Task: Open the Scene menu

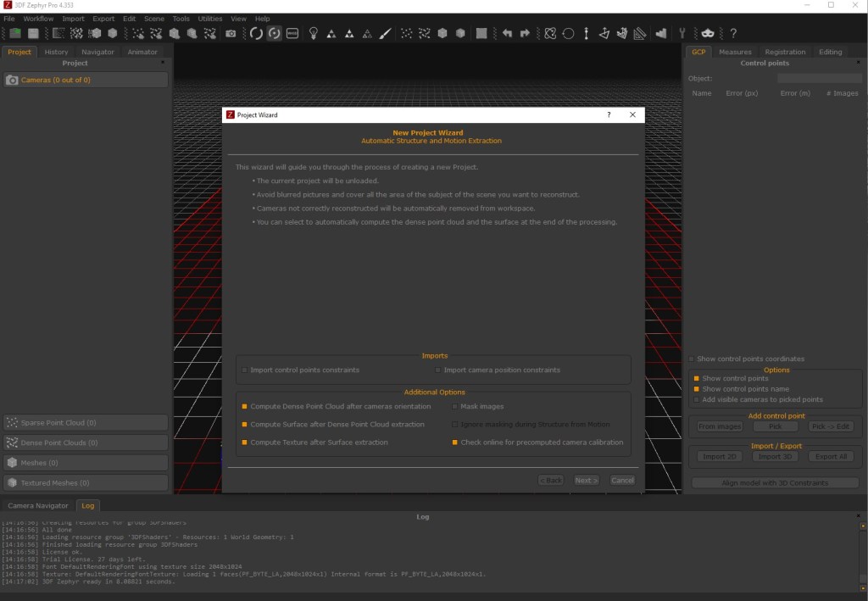Action: point(154,19)
